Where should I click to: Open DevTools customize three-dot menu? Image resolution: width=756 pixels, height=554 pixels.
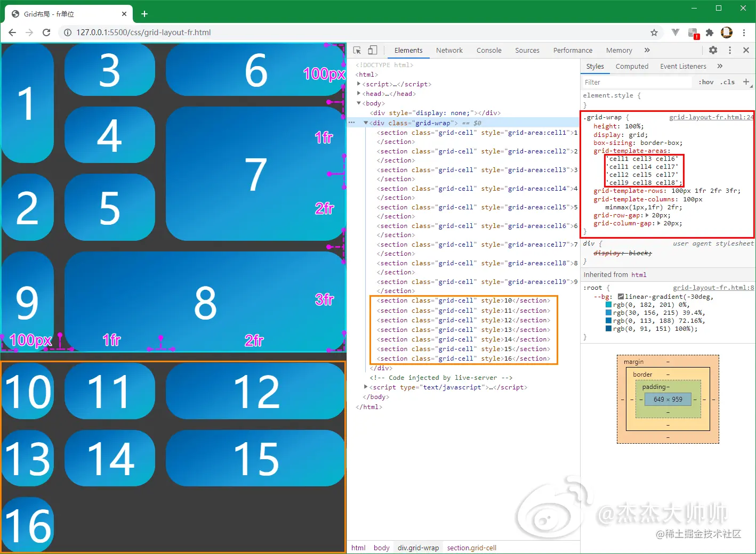point(730,50)
